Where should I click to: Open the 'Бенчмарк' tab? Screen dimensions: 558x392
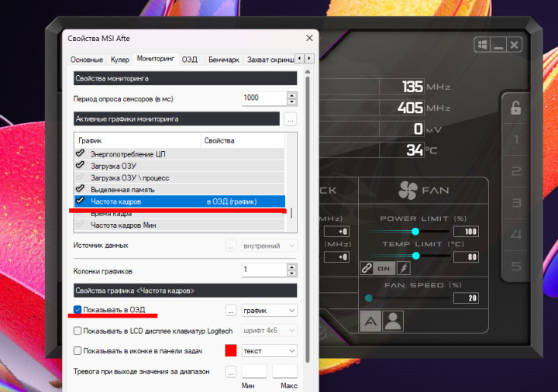click(x=223, y=60)
